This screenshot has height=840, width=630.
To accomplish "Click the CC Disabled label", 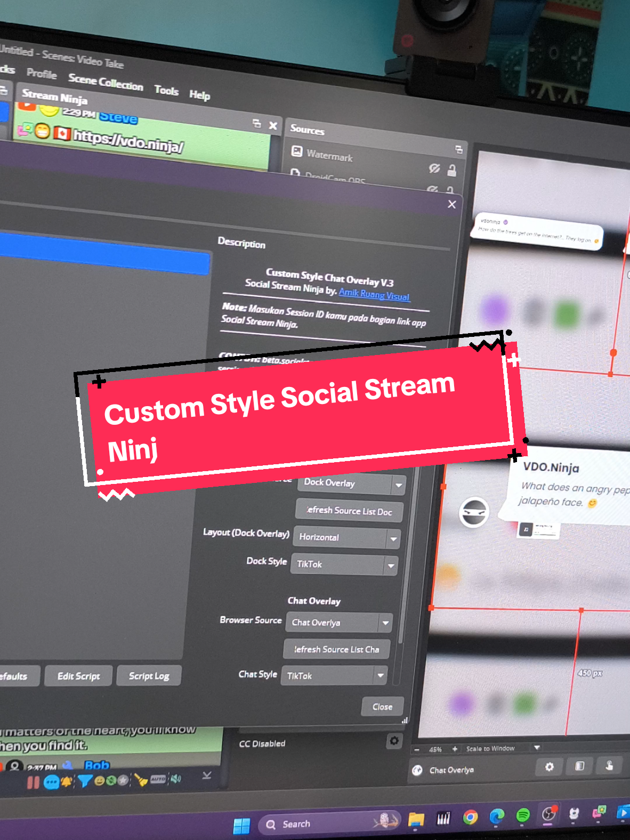I will (x=262, y=743).
